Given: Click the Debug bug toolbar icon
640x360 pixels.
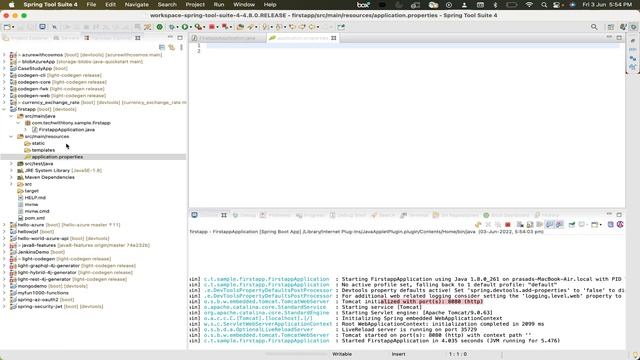Looking at the screenshot, I should click(x=172, y=27).
